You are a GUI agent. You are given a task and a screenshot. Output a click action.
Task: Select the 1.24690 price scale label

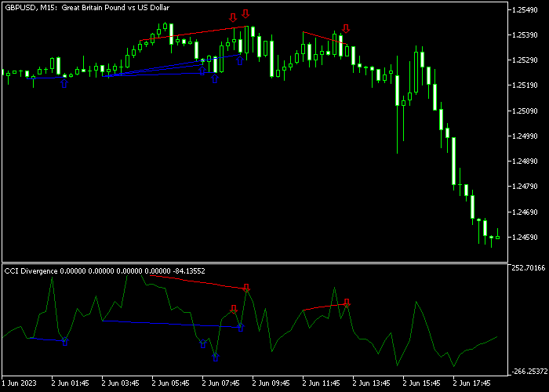525,212
